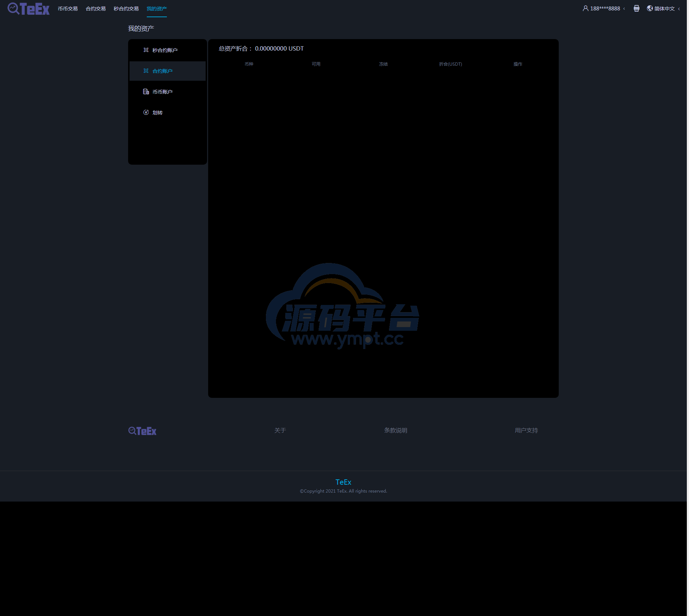Select 秒合约账户 in the sidebar
The image size is (689, 616).
[167, 50]
